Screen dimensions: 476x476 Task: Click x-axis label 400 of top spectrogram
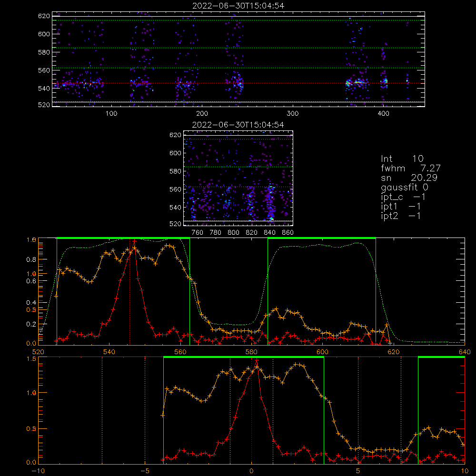383,114
